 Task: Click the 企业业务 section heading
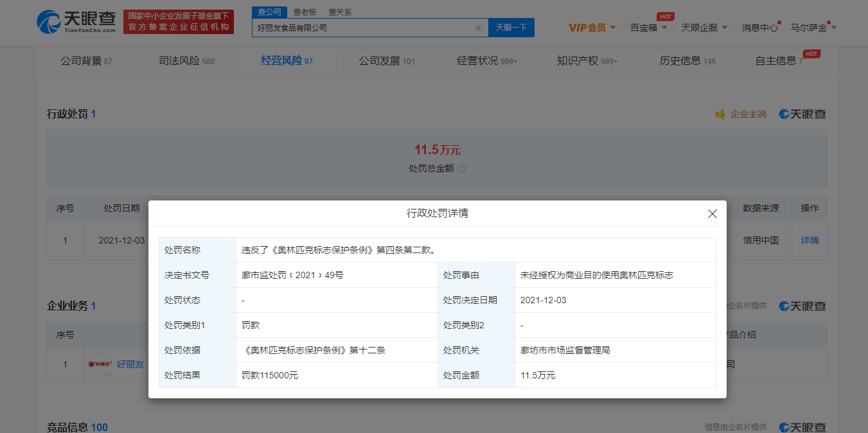[67, 306]
